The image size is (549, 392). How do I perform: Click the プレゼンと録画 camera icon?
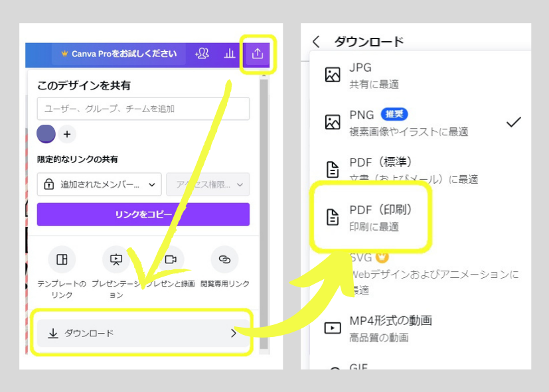[x=171, y=260]
